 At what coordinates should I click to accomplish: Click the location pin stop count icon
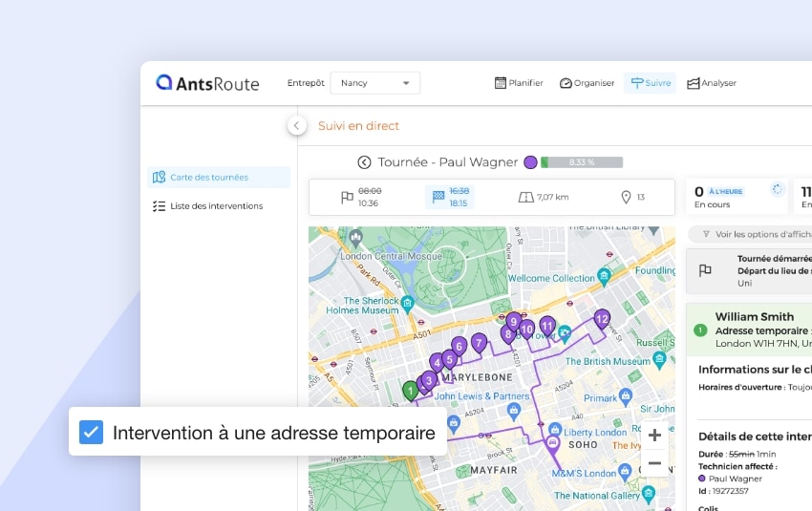coord(626,197)
